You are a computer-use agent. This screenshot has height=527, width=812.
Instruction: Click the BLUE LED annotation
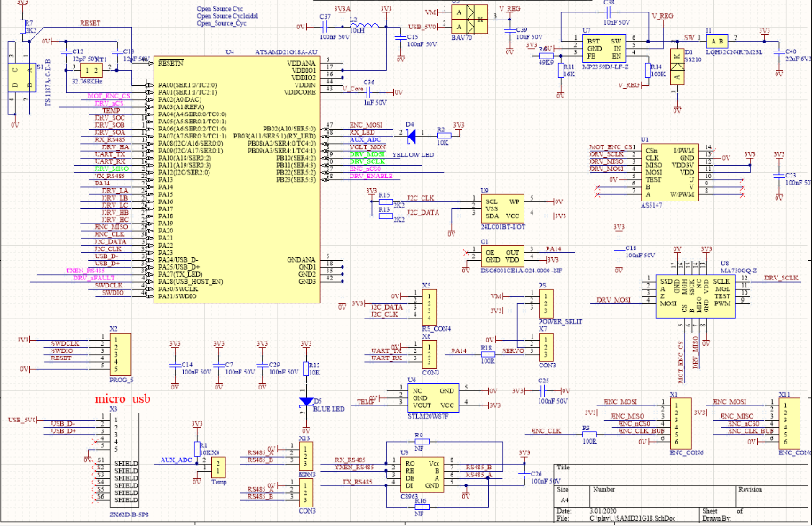tap(329, 409)
